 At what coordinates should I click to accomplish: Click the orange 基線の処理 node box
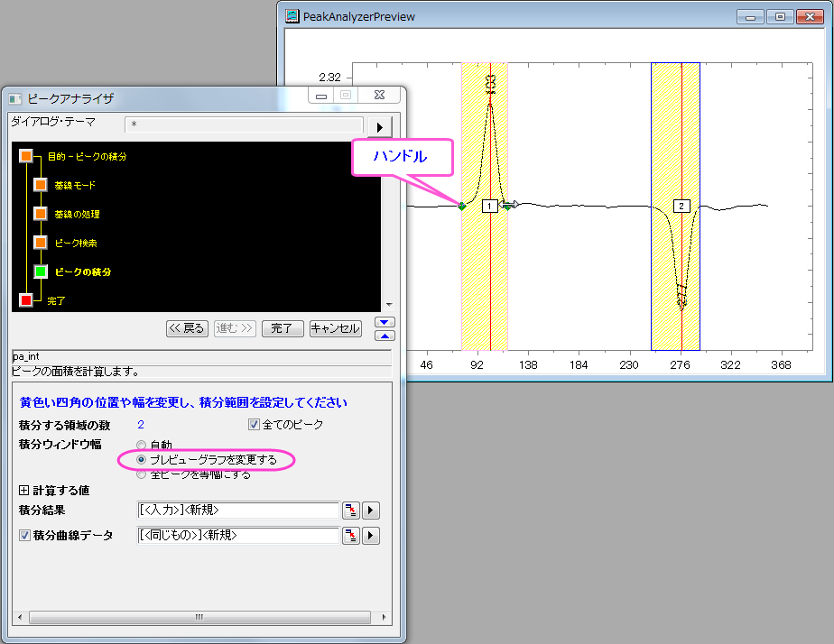click(41, 214)
